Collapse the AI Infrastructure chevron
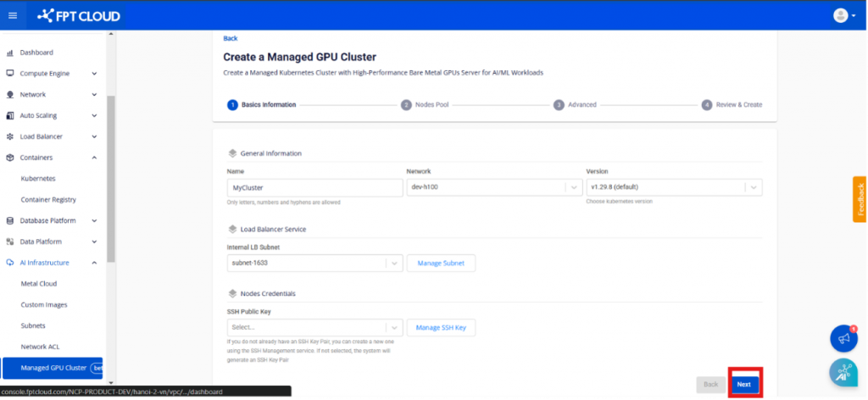Screen dimensions: 868x400 click(x=94, y=263)
